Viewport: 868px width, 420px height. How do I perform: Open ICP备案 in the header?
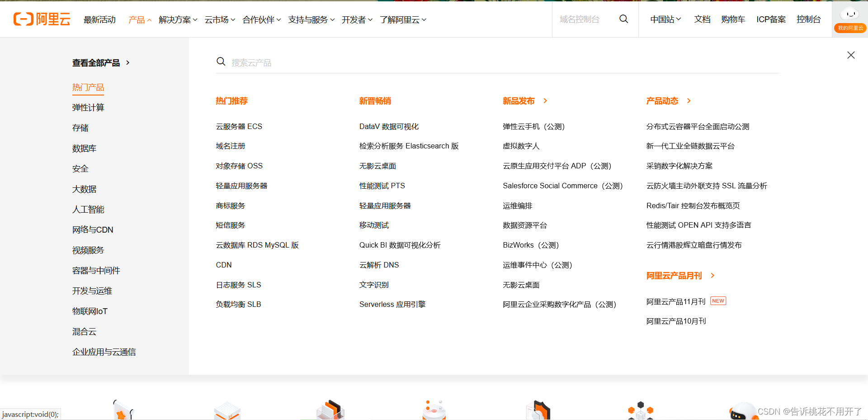coord(771,19)
